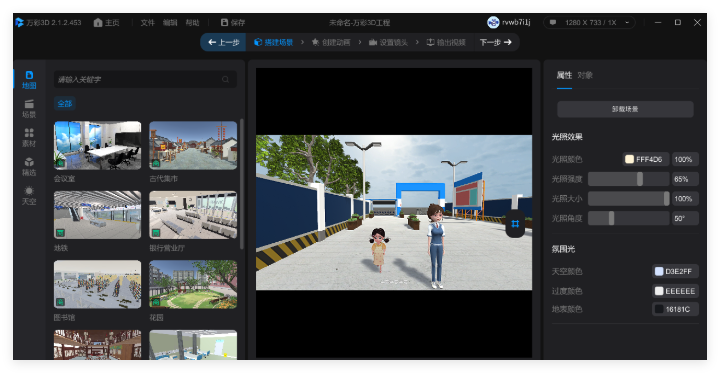720x373 pixels.
Task: Select the 全部 category filter
Action: [65, 104]
